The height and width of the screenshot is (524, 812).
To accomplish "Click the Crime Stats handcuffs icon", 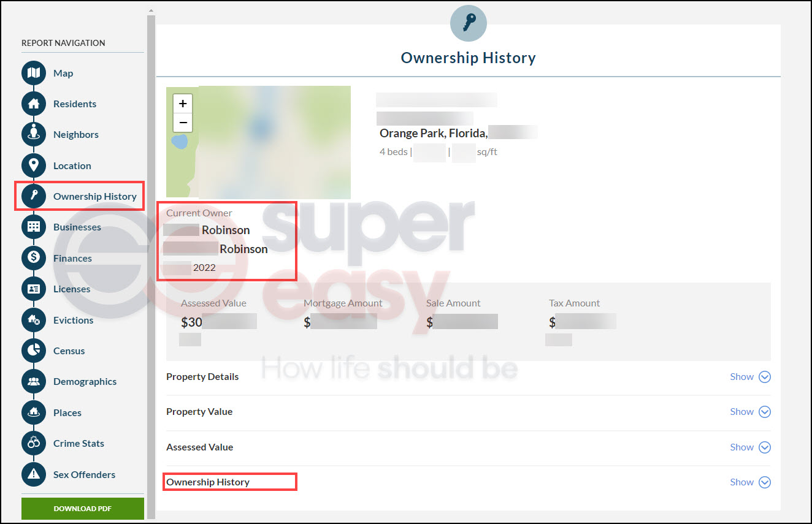I will (34, 443).
